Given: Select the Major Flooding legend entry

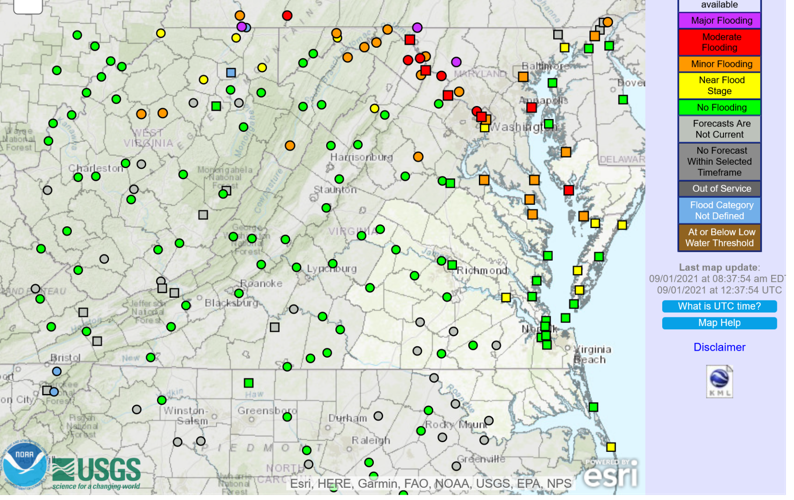Looking at the screenshot, I should point(720,21).
